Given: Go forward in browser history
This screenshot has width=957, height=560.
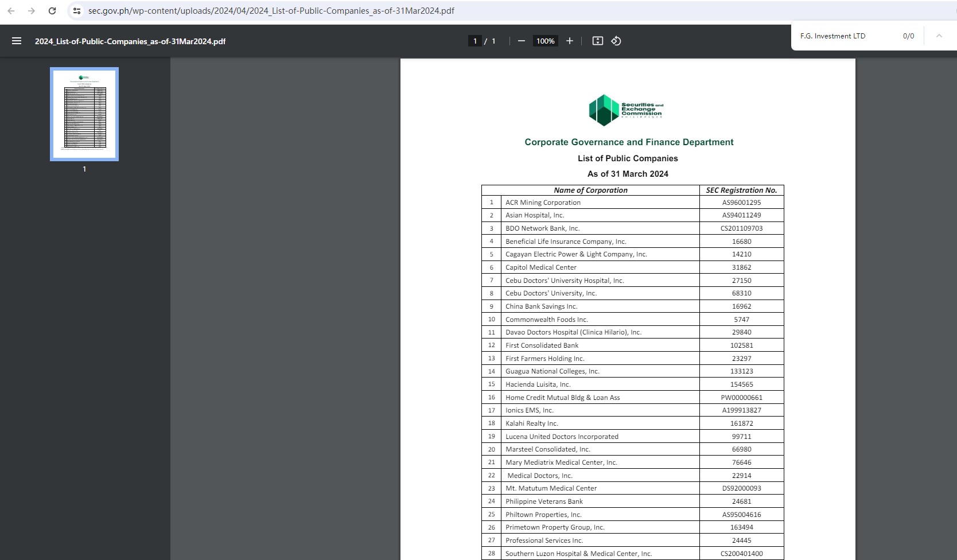Looking at the screenshot, I should click(32, 11).
